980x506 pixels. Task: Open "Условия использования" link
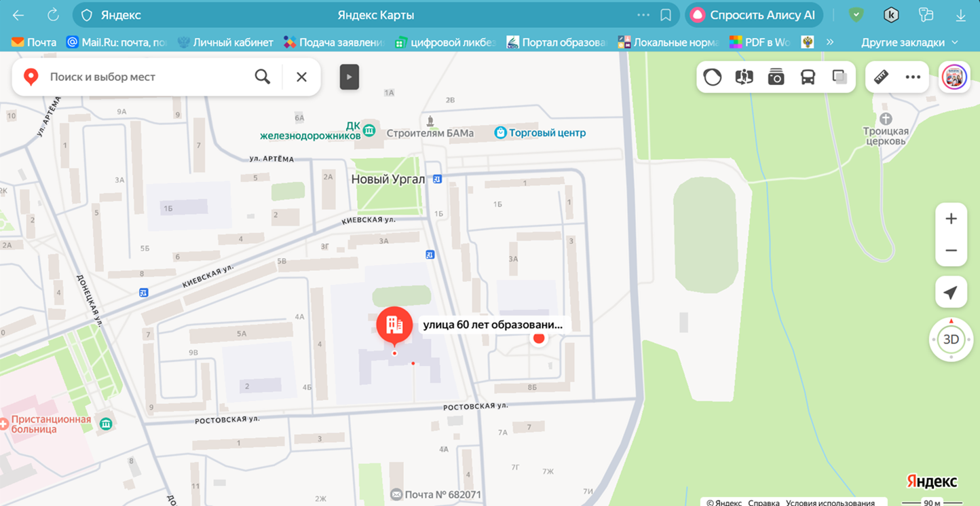tap(830, 503)
